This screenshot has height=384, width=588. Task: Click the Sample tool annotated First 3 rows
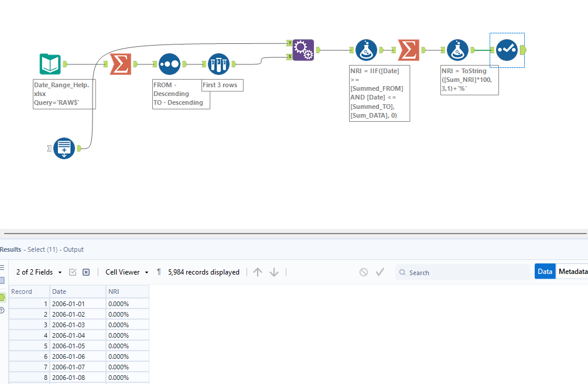point(218,64)
